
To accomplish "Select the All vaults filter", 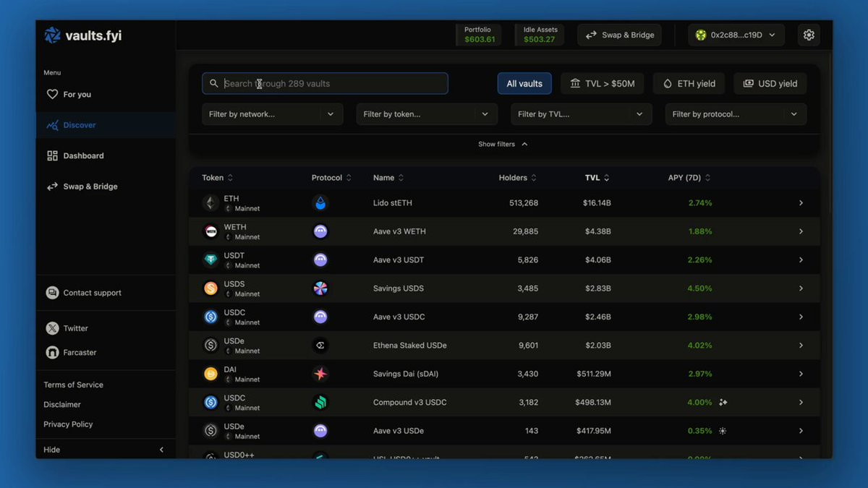I will (524, 83).
